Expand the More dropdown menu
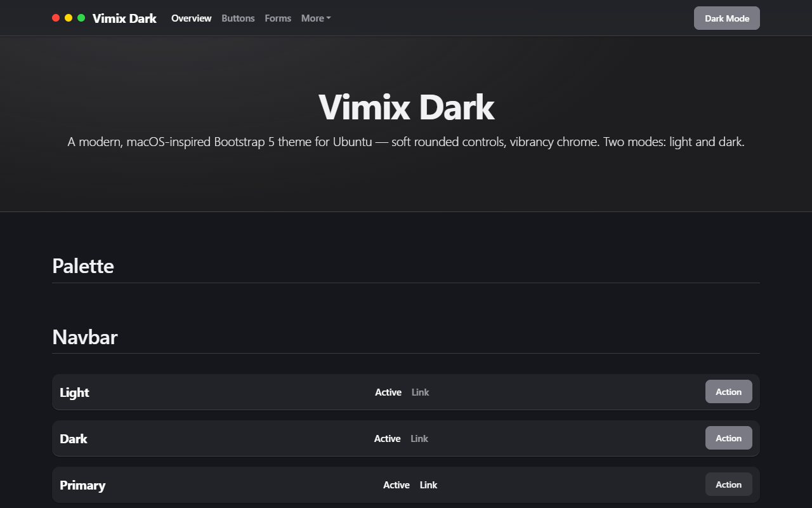812x508 pixels. tap(316, 18)
